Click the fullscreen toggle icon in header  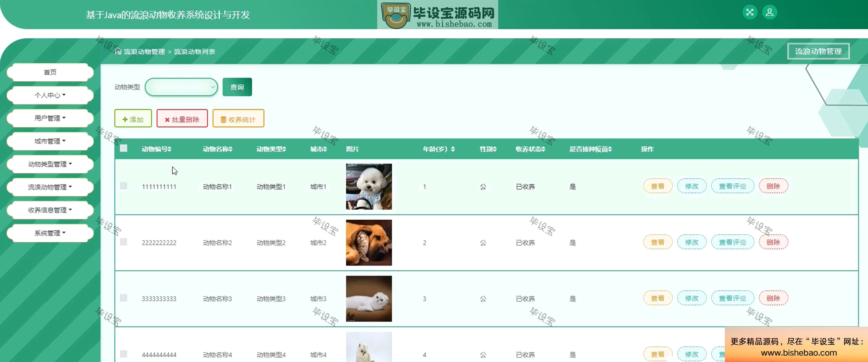(750, 13)
